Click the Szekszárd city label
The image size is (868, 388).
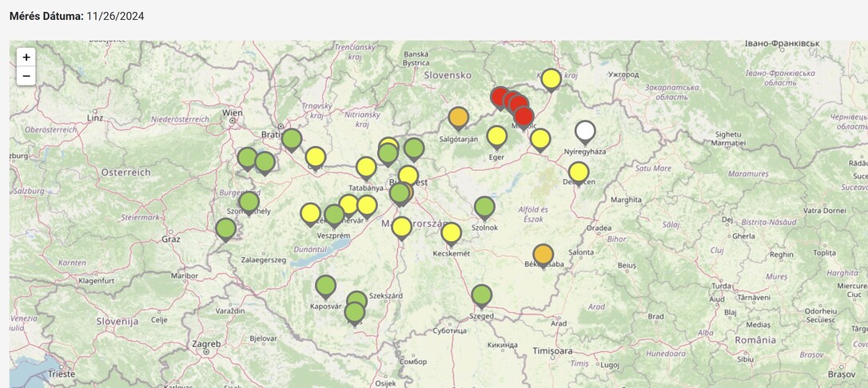coord(385,295)
